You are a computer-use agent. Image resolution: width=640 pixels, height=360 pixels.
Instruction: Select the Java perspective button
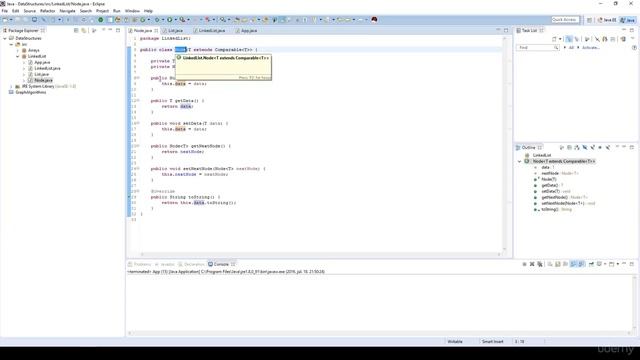point(628,20)
